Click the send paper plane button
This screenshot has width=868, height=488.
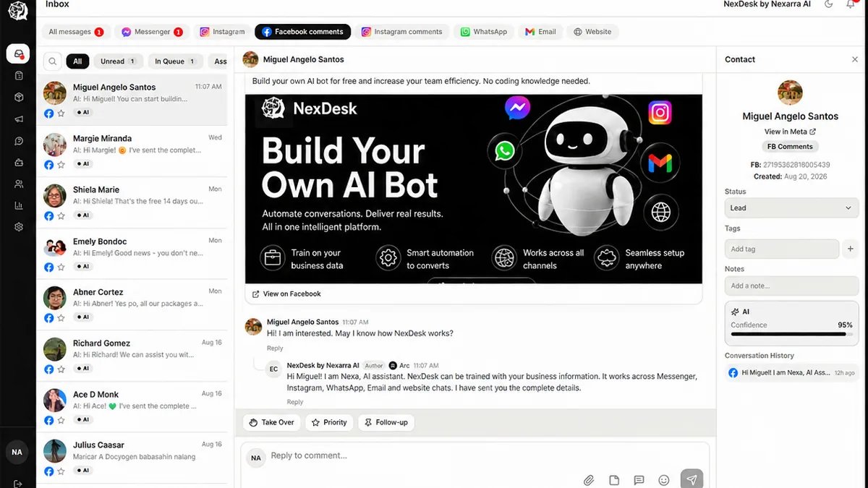[692, 479]
